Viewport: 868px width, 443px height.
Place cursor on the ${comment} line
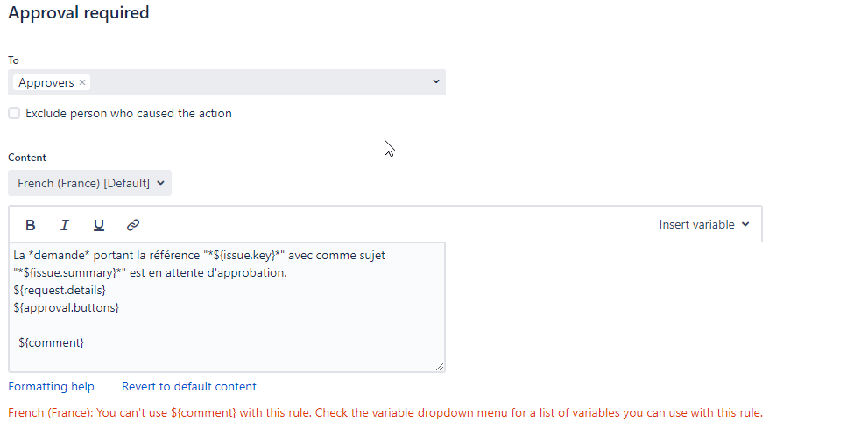coord(51,343)
